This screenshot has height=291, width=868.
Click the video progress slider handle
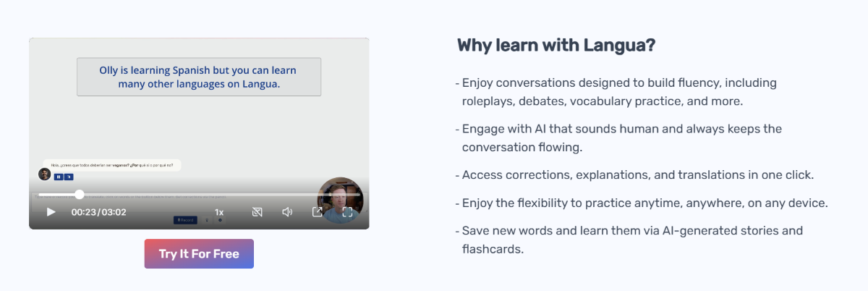(x=80, y=194)
